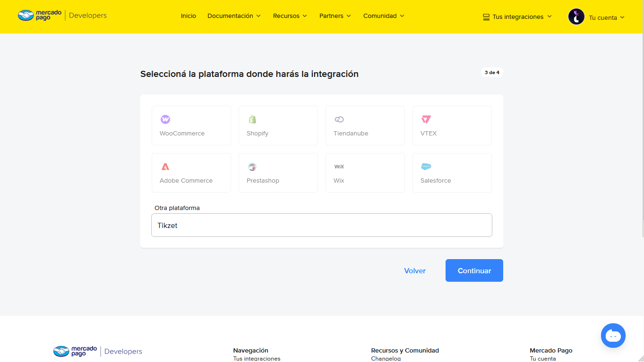Choose the WooCommerce platform card
The height and width of the screenshot is (362, 644).
pos(191,126)
